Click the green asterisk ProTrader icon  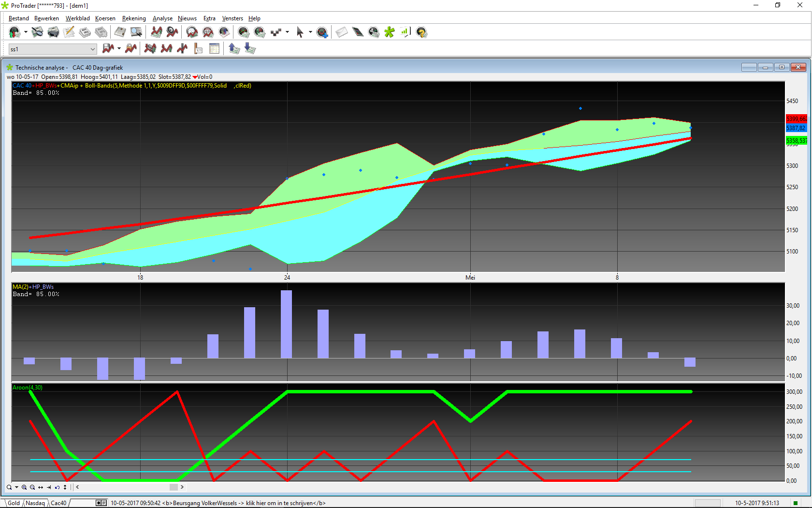[390, 32]
